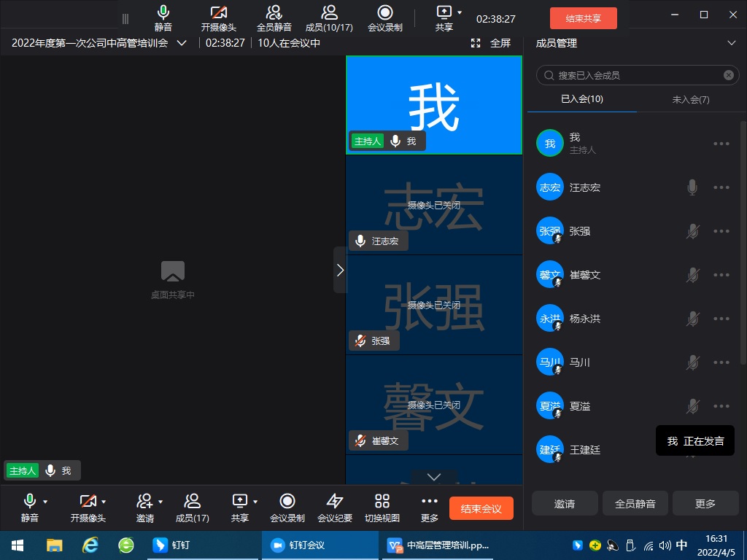Select 汪志宏's video tile
The width and height of the screenshot is (747, 560).
pos(434,205)
